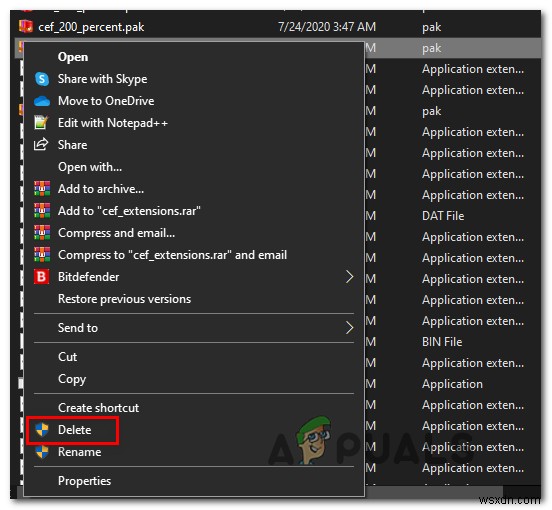Click the Notepad++ icon in the menu
Image resolution: width=552 pixels, height=510 pixels.
41,123
